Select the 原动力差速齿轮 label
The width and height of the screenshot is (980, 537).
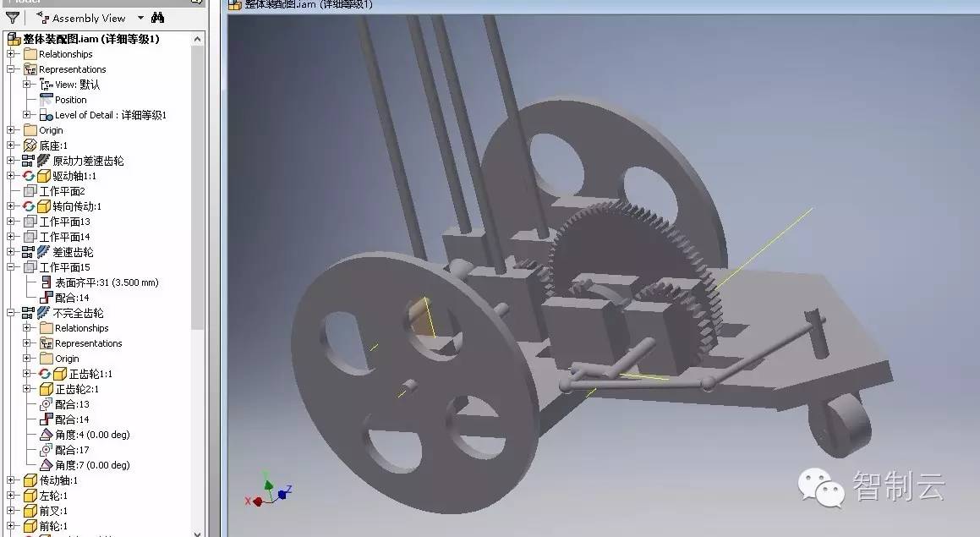(88, 161)
